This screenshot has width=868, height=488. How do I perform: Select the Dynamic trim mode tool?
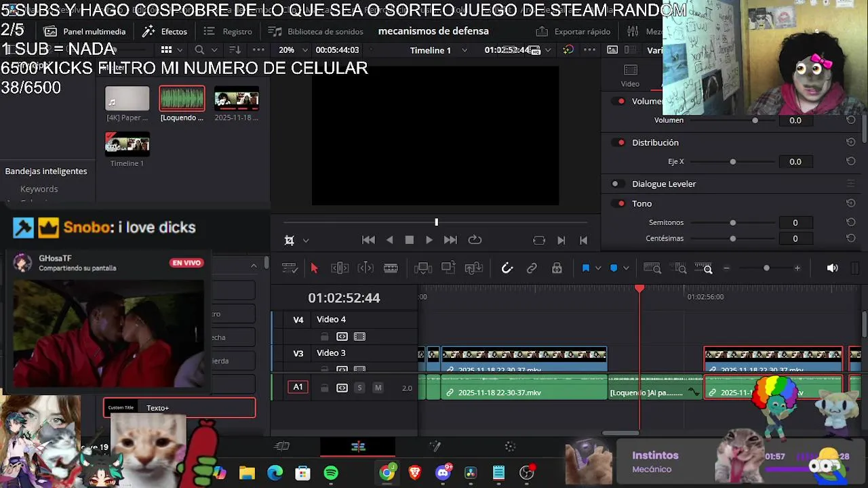point(366,268)
